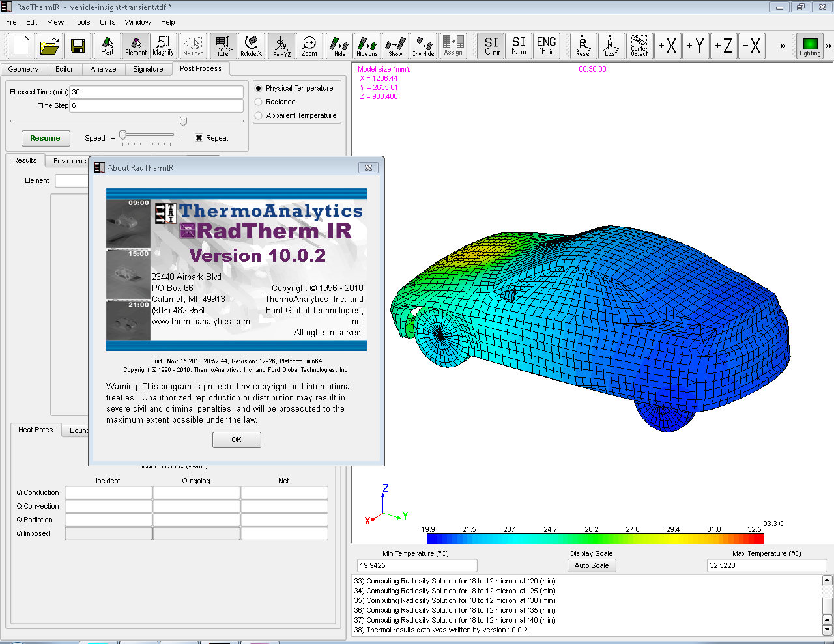Screen dimensions: 834x644
Task: Click the message log scrollbar up arrow
Action: point(827,580)
